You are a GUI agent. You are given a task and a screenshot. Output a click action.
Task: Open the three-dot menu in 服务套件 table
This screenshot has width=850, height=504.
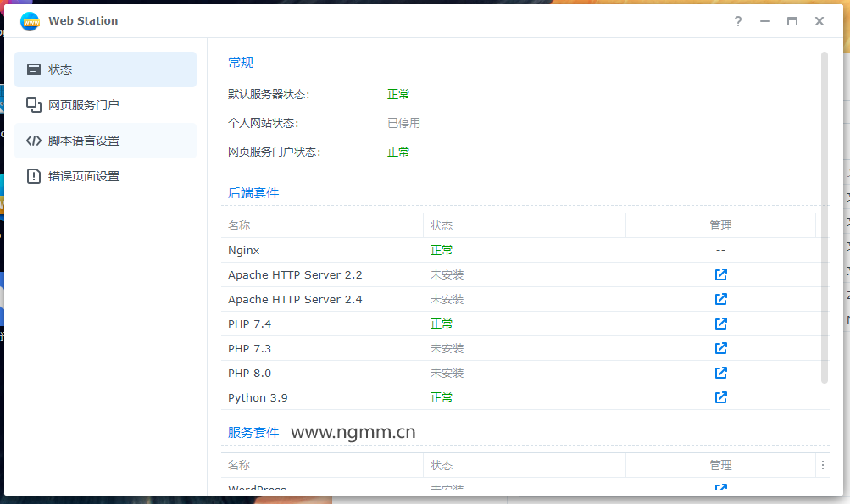823,465
